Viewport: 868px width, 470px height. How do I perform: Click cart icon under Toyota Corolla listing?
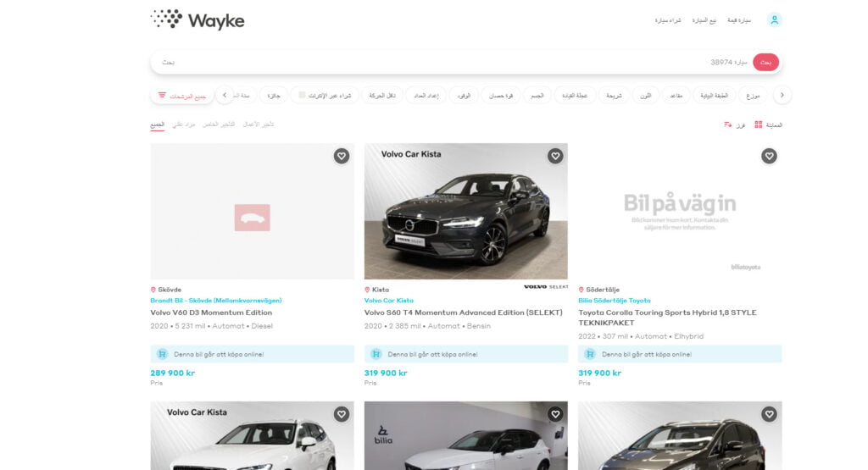tap(590, 354)
